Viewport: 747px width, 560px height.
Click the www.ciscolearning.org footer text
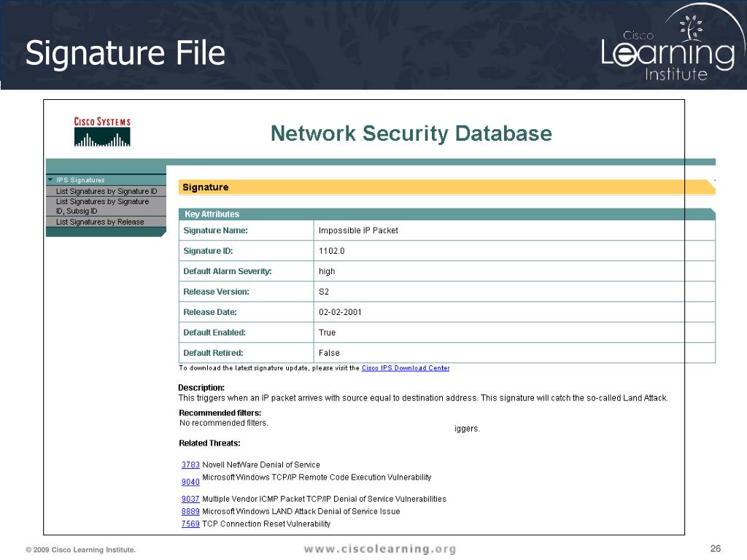(x=379, y=549)
